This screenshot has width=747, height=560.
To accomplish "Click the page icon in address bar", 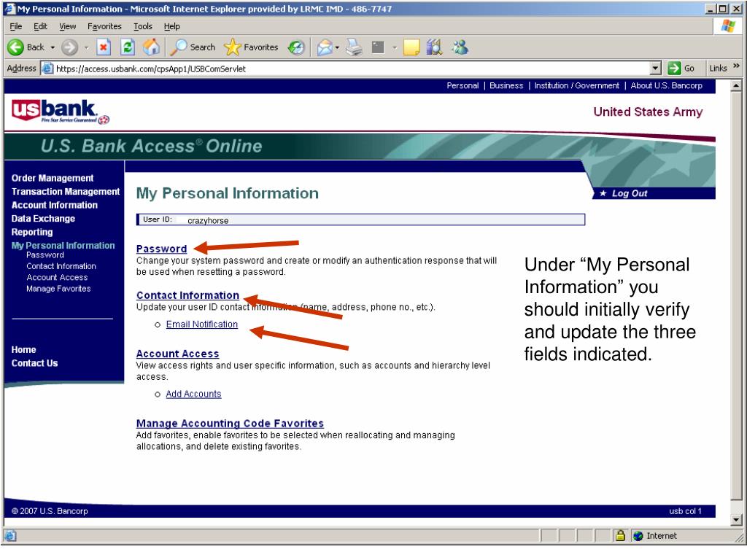I will click(x=47, y=68).
